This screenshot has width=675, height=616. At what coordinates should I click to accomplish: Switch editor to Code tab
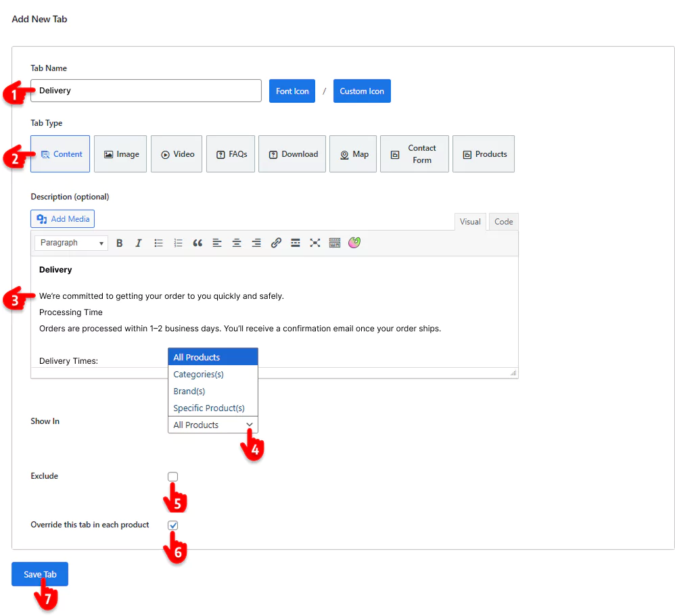[504, 222]
